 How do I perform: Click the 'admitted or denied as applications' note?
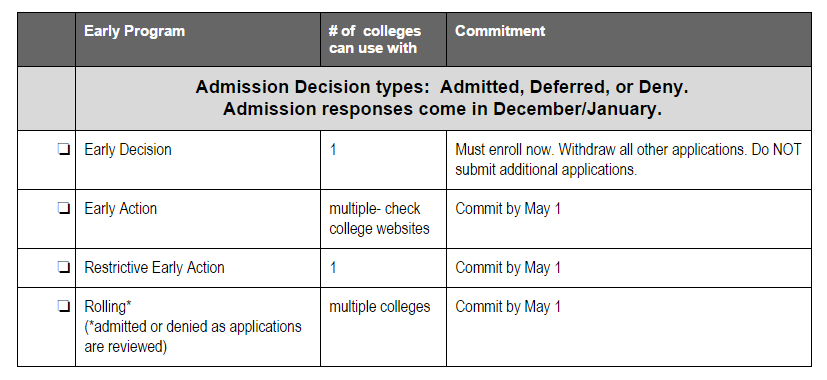pyautogui.click(x=193, y=337)
